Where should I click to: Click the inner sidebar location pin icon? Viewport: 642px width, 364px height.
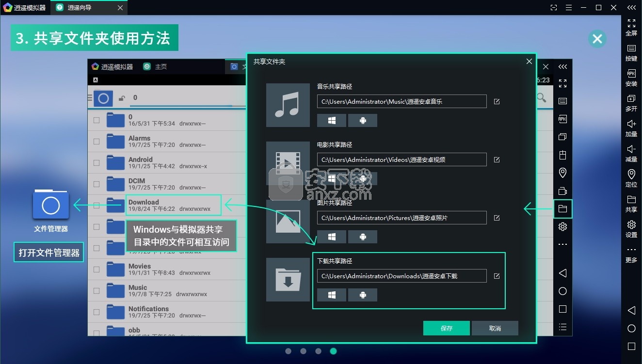coord(562,173)
